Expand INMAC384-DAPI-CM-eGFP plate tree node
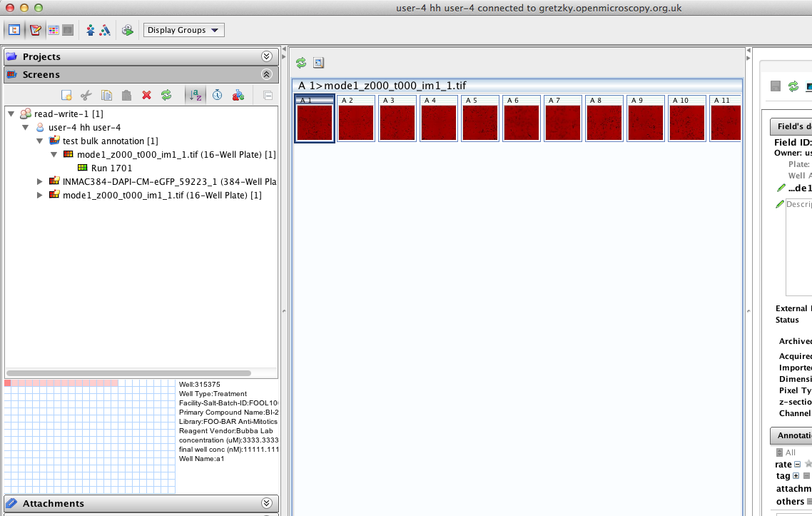The width and height of the screenshot is (812, 516). pos(40,181)
